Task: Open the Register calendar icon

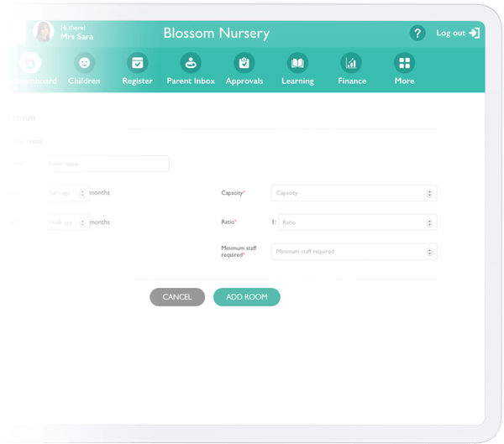Action: pos(137,63)
